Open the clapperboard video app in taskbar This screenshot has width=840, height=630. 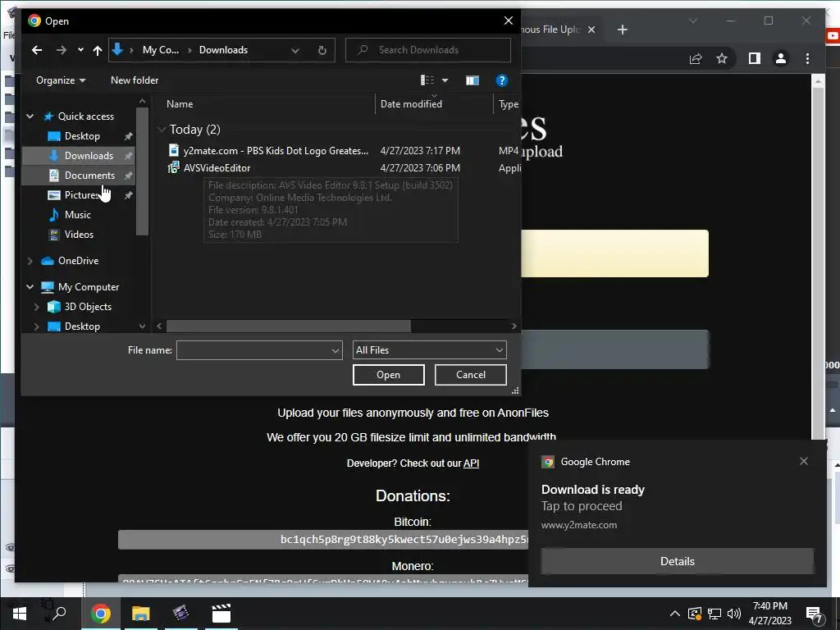[x=221, y=614]
